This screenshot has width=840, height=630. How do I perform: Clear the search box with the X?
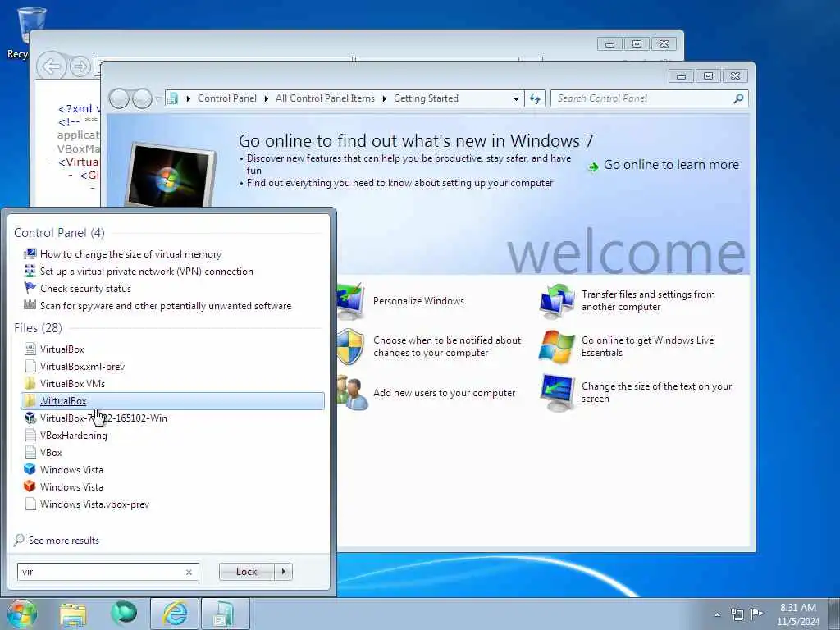(189, 572)
